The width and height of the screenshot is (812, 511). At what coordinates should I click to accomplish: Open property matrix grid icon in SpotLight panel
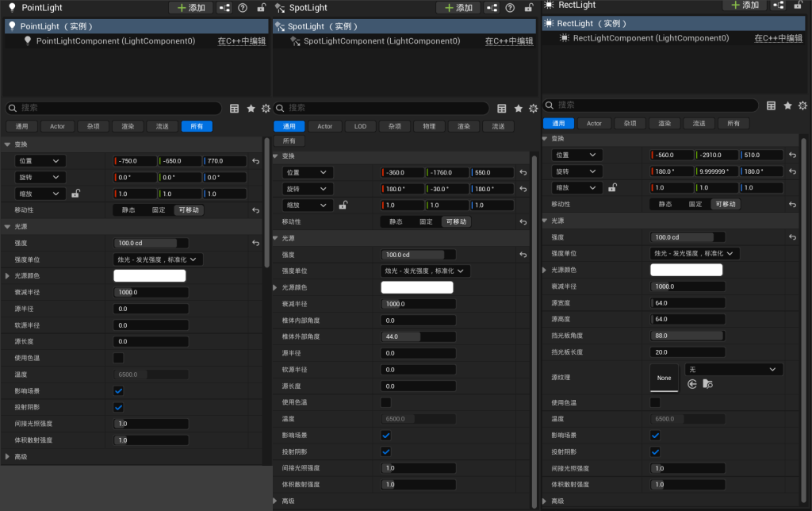(502, 108)
